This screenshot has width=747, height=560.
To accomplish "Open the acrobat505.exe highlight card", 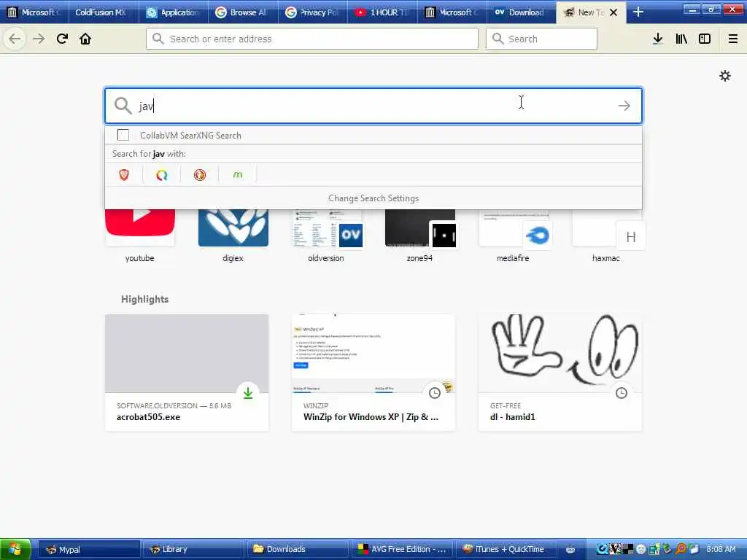I will coord(187,373).
